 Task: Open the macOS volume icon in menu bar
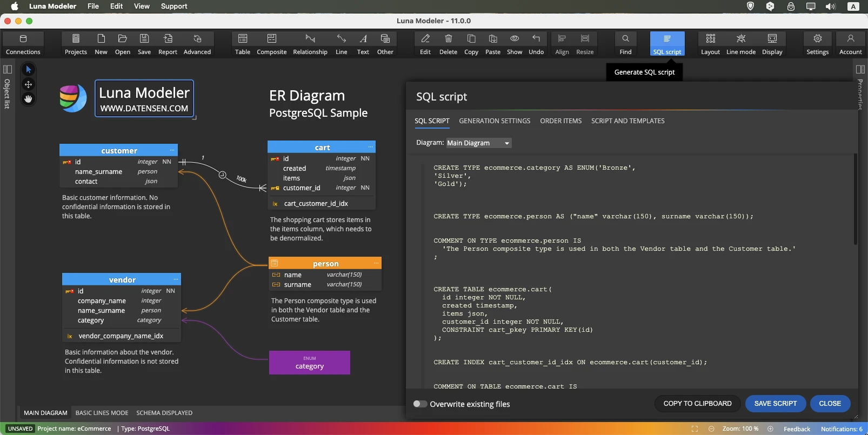[830, 6]
